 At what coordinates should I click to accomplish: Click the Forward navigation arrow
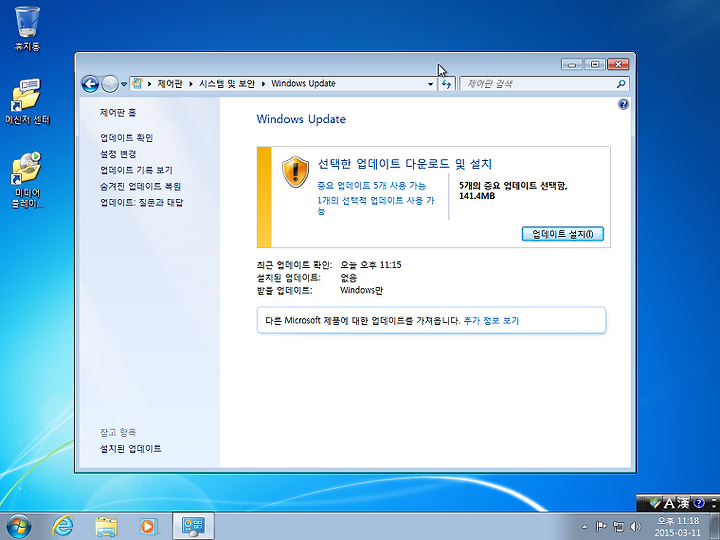(x=110, y=84)
